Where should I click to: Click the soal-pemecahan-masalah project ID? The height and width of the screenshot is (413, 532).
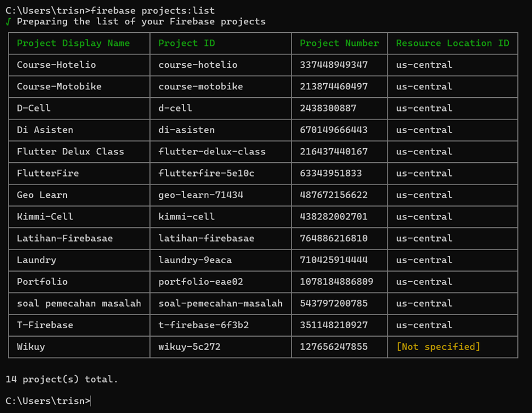click(x=221, y=303)
